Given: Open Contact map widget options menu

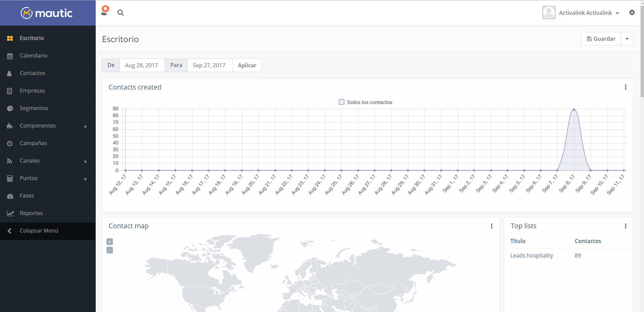Looking at the screenshot, I should click(491, 226).
